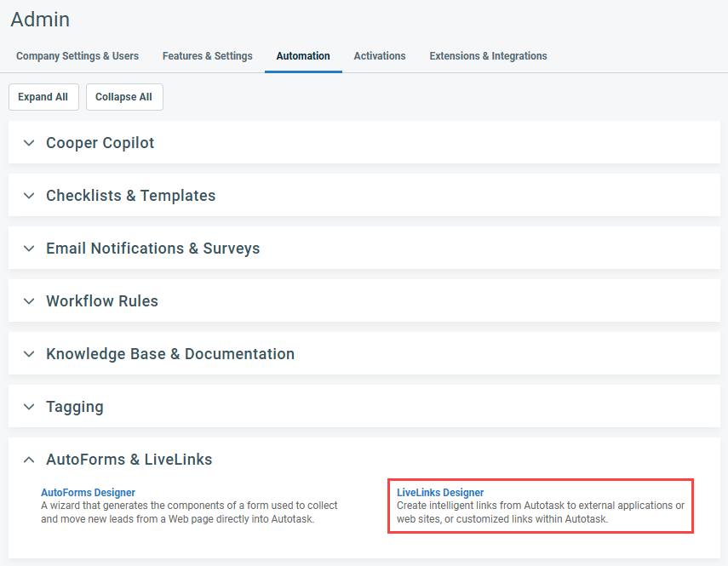Click the AutoForms & LiveLinks heading text
This screenshot has width=728, height=566.
coord(129,460)
